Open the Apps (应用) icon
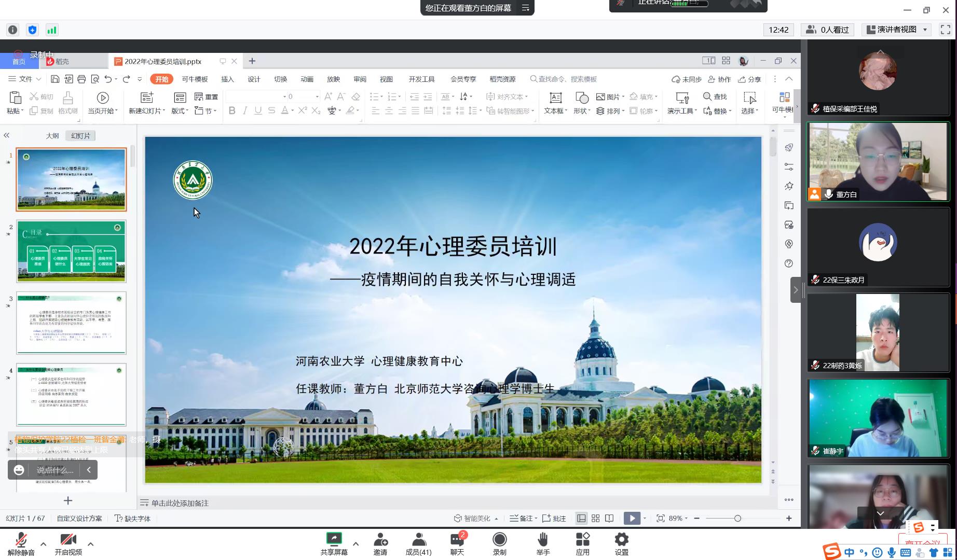Viewport: 957px width, 560px height. tap(582, 539)
